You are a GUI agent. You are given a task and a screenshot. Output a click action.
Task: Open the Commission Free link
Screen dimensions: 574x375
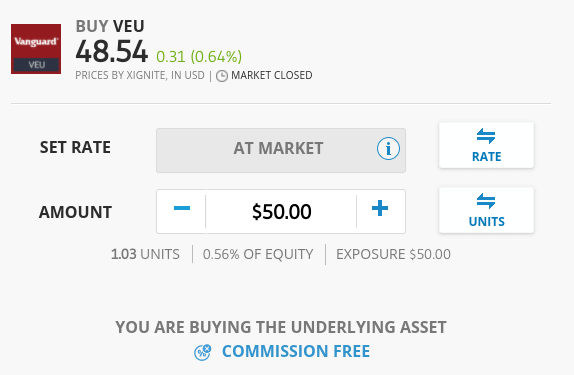296,351
